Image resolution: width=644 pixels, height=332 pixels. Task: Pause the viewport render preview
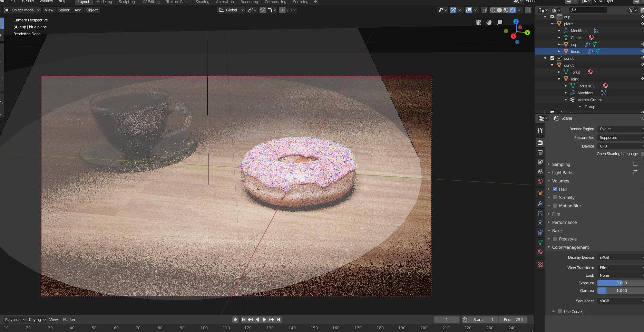click(528, 10)
